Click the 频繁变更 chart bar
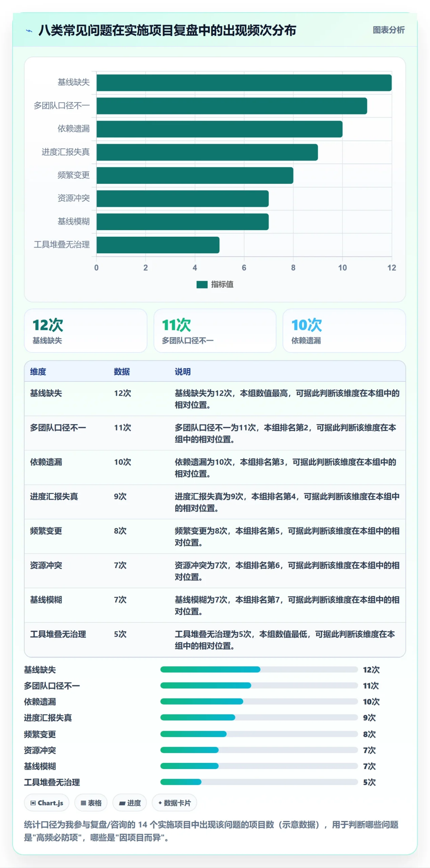This screenshot has width=430, height=868. 195,175
